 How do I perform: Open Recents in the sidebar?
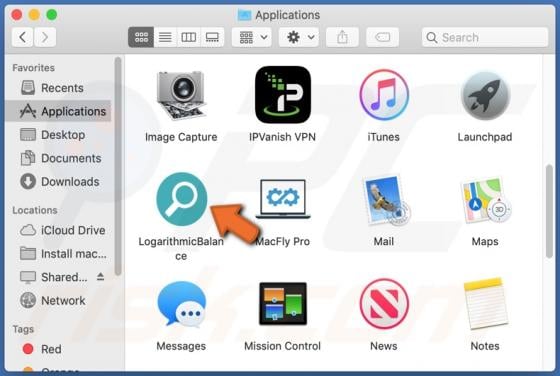coord(59,88)
